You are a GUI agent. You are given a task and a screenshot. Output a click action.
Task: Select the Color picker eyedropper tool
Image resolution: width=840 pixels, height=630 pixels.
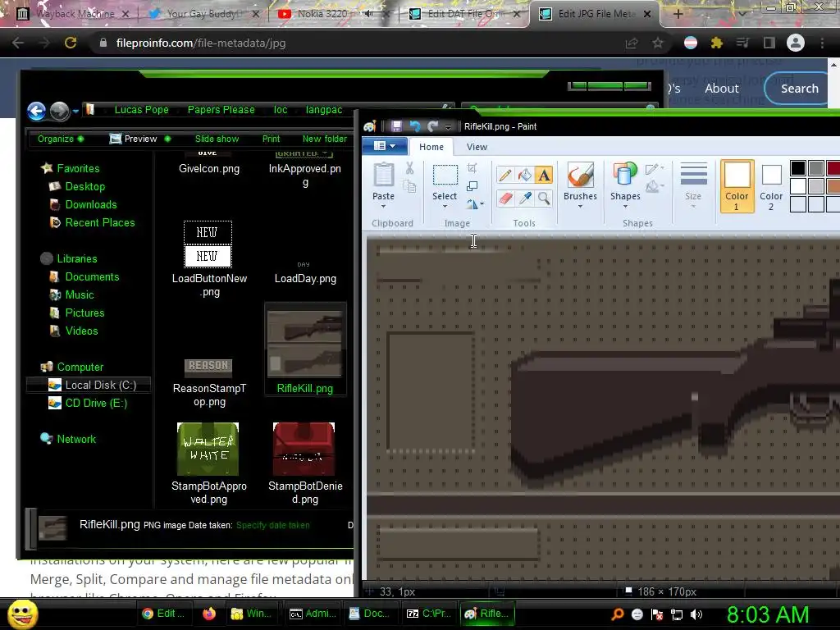click(x=524, y=199)
